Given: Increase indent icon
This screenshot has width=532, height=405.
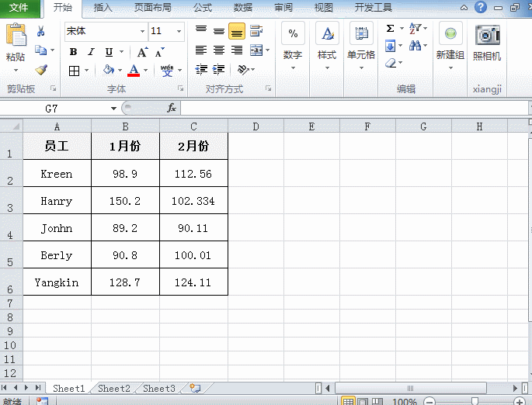Looking at the screenshot, I should [x=219, y=70].
